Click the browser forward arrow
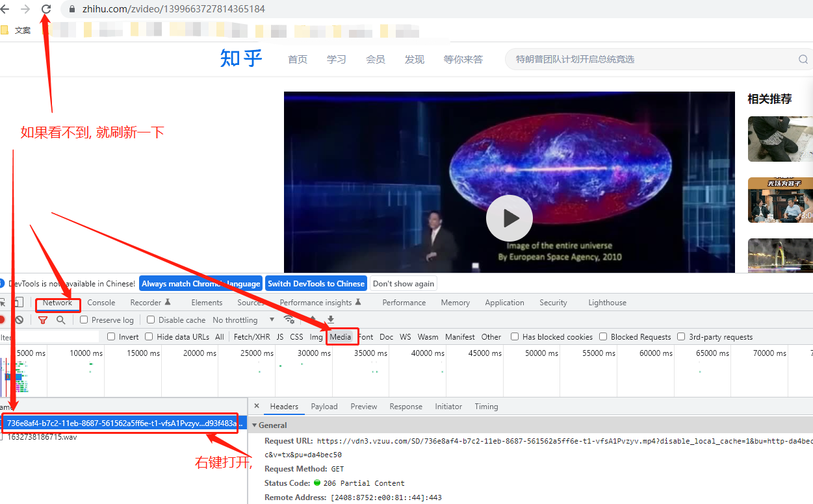The width and height of the screenshot is (813, 504). 25,9
